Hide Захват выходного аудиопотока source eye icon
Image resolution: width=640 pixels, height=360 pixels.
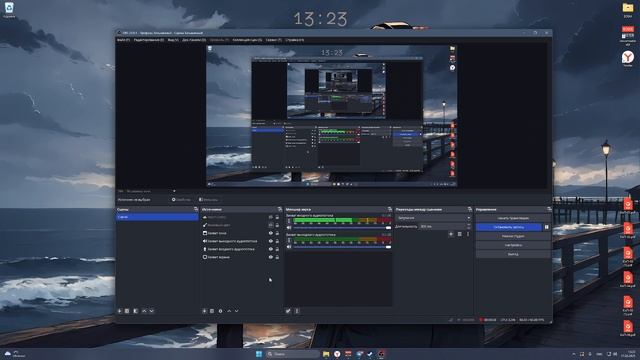[270, 241]
